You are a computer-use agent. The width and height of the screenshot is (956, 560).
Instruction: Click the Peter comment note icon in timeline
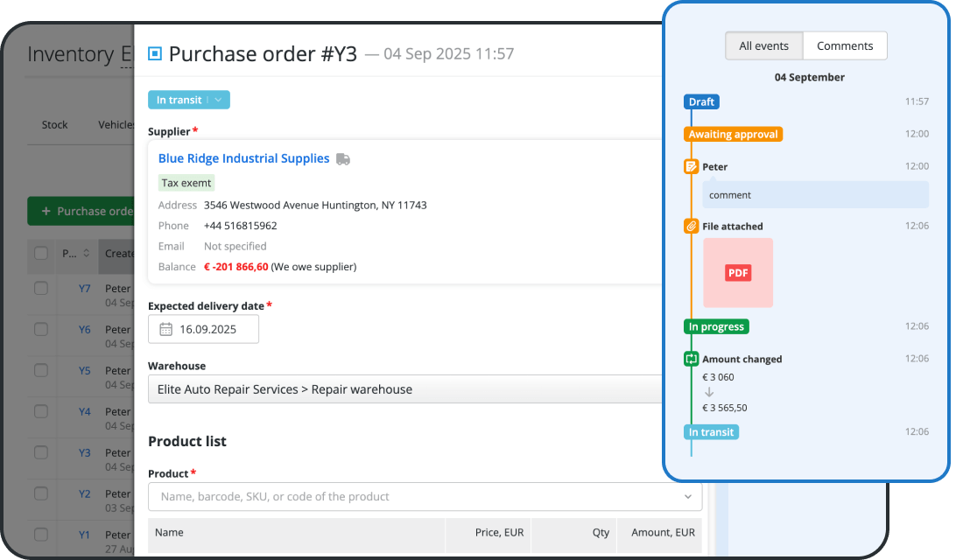tap(691, 166)
